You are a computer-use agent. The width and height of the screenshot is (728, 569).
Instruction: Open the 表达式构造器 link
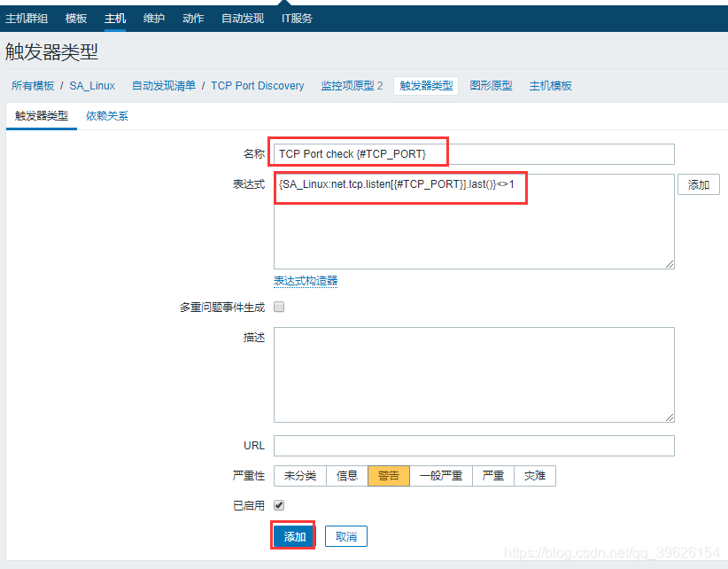[305, 281]
